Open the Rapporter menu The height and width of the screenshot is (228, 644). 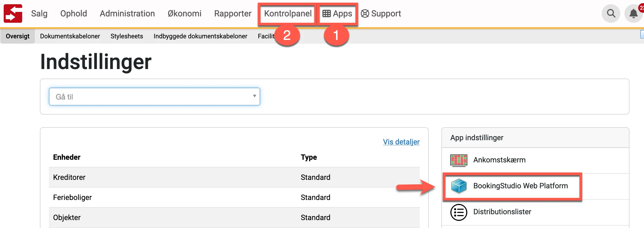click(x=233, y=13)
